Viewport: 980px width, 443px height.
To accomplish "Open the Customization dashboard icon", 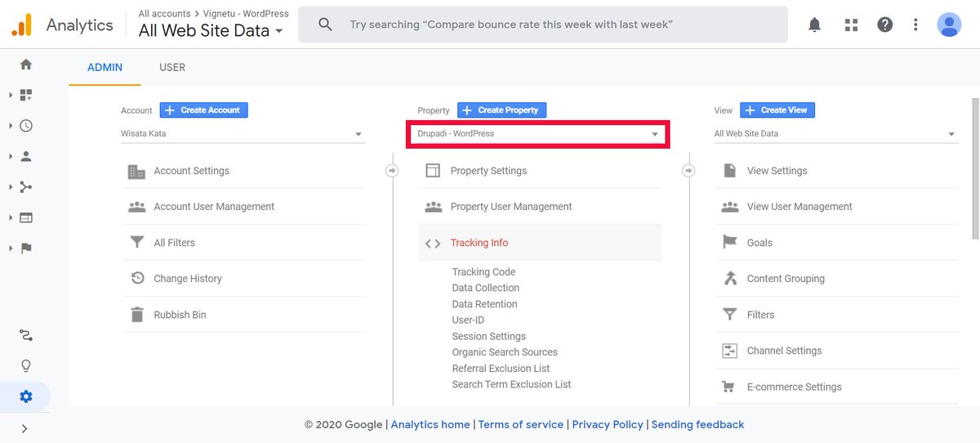I will tap(26, 95).
